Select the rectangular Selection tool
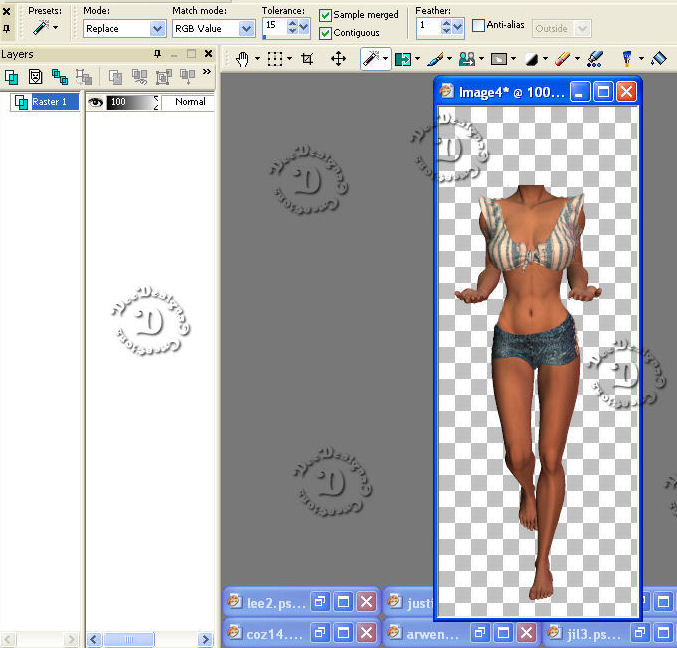 coord(275,59)
